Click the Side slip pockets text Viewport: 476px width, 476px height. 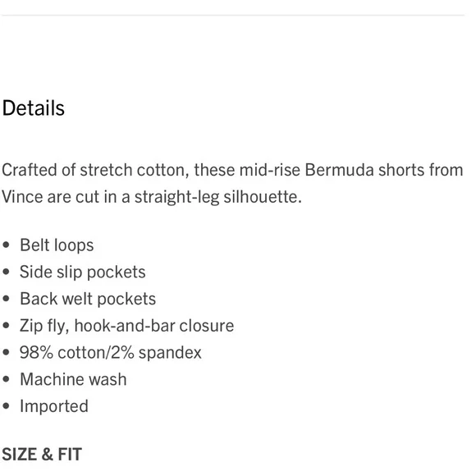pos(83,272)
